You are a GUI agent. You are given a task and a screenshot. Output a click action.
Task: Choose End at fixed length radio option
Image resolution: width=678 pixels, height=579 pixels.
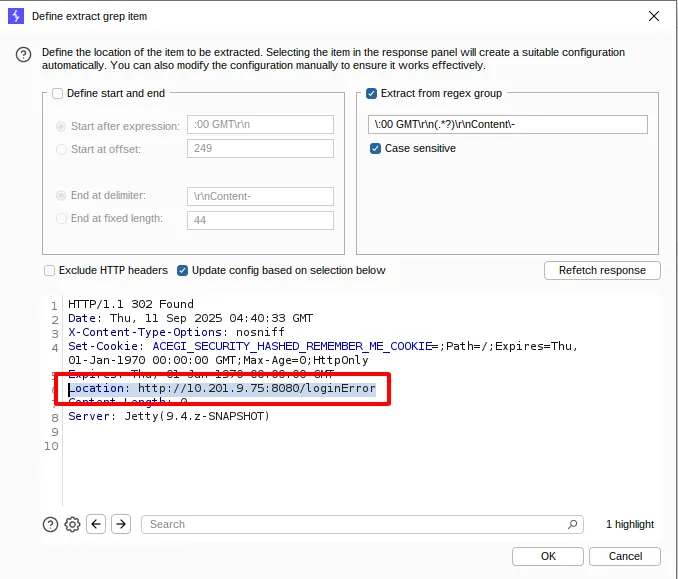tap(62, 219)
